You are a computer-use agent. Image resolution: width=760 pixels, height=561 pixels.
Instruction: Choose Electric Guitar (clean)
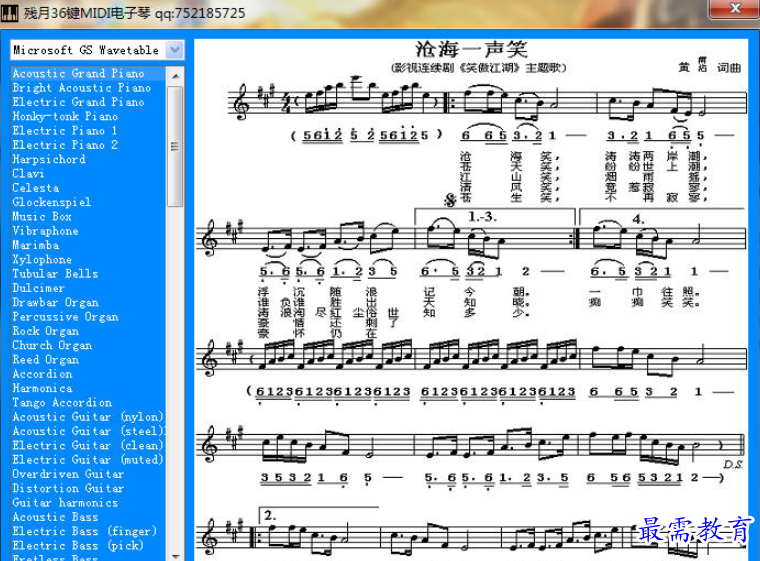tap(88, 445)
